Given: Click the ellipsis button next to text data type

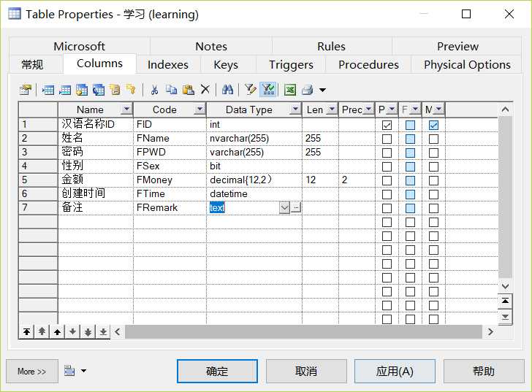Looking at the screenshot, I should (x=296, y=207).
